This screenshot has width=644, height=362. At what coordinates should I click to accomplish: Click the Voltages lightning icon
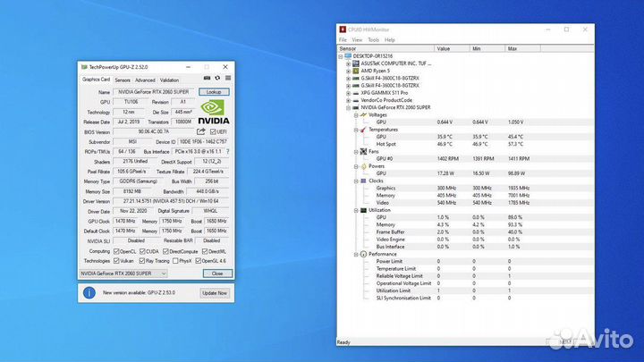coord(363,115)
